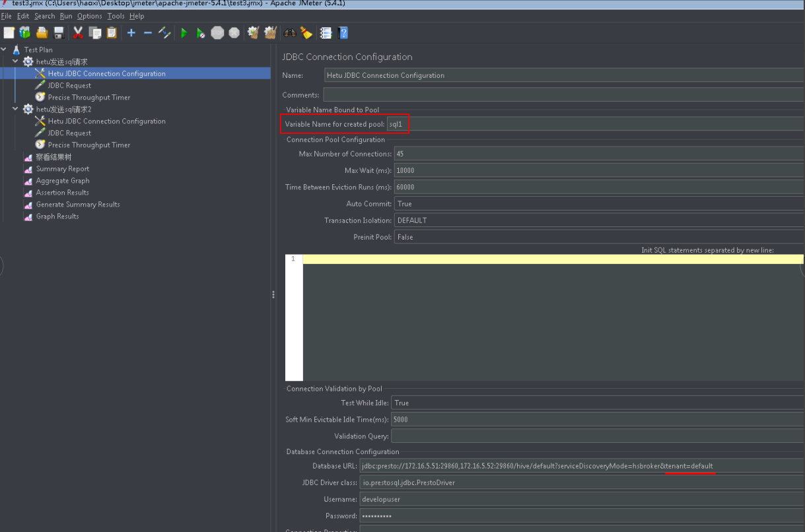Click the Stop test icon in the toolbar
Screen dimensions: 805x532
coord(217,32)
